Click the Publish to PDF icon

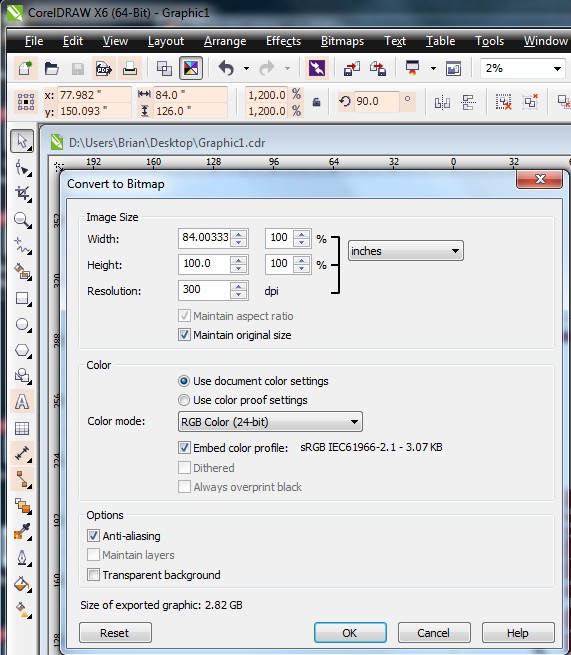[104, 68]
